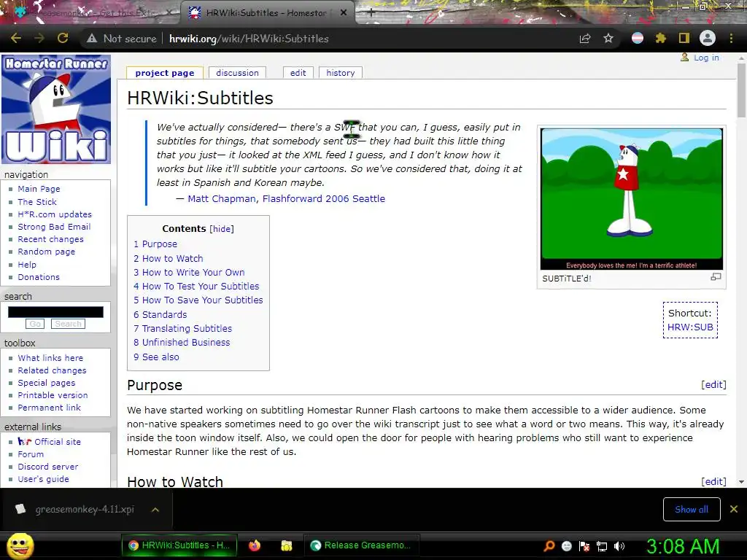Open H*R.com updates link
The image size is (747, 560).
(x=55, y=214)
